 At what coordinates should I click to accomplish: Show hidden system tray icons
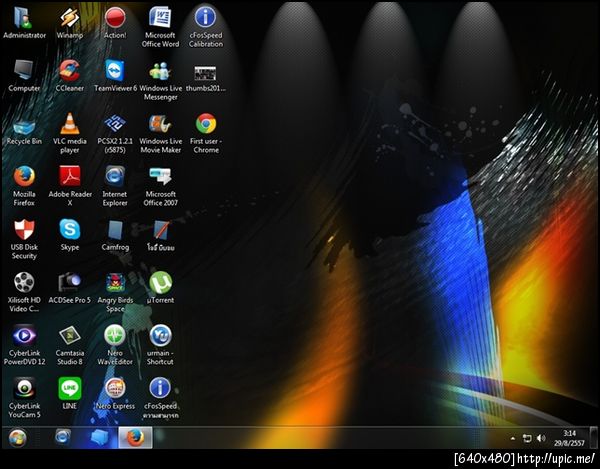coord(513,438)
